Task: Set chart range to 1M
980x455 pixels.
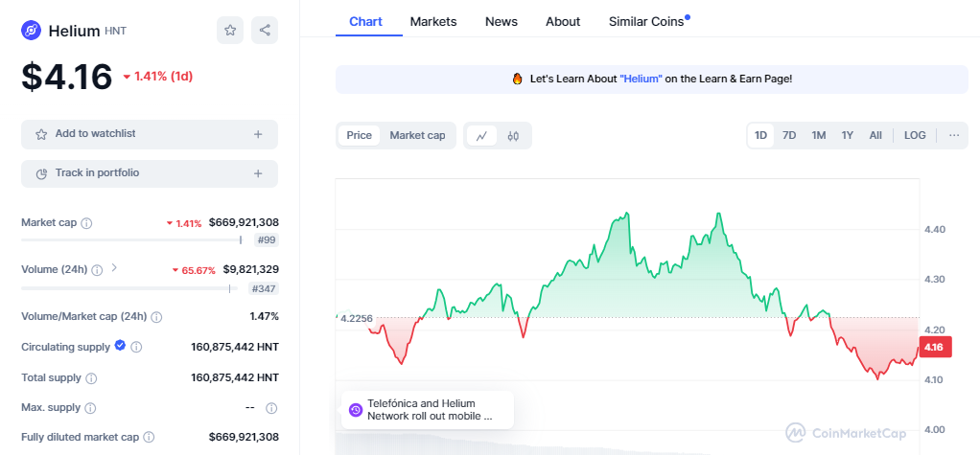Action: click(x=819, y=135)
